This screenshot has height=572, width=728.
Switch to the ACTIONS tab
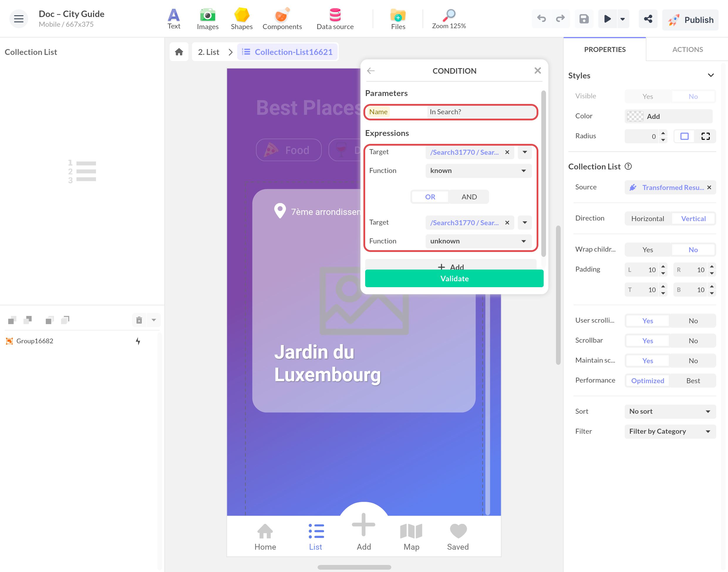click(x=687, y=50)
